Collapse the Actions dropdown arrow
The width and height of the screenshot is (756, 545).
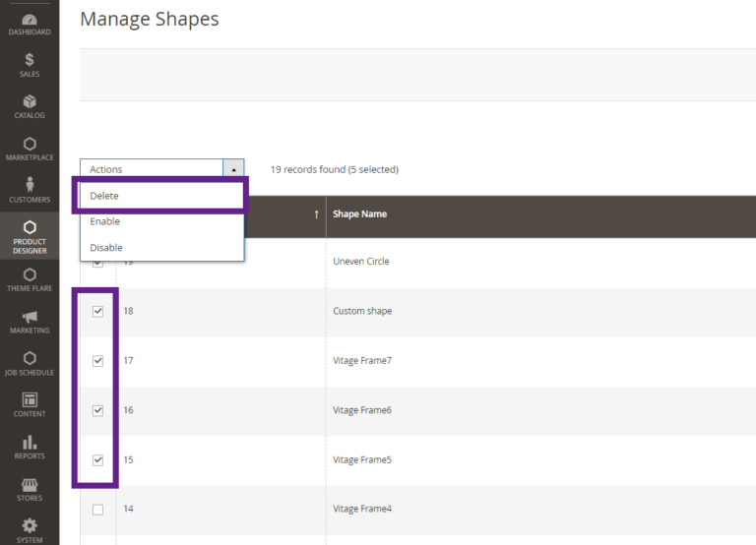click(x=233, y=169)
